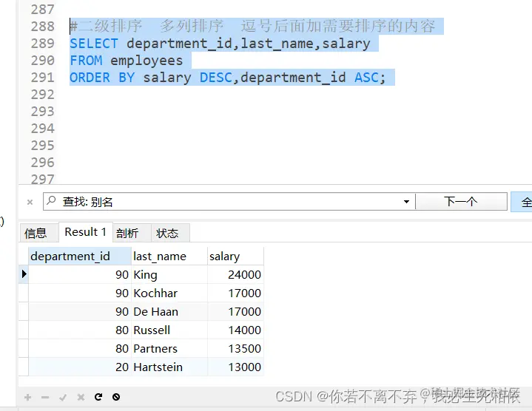Viewport: 532px width, 411px height.
Task: Click the stop query icon
Action: (x=116, y=397)
